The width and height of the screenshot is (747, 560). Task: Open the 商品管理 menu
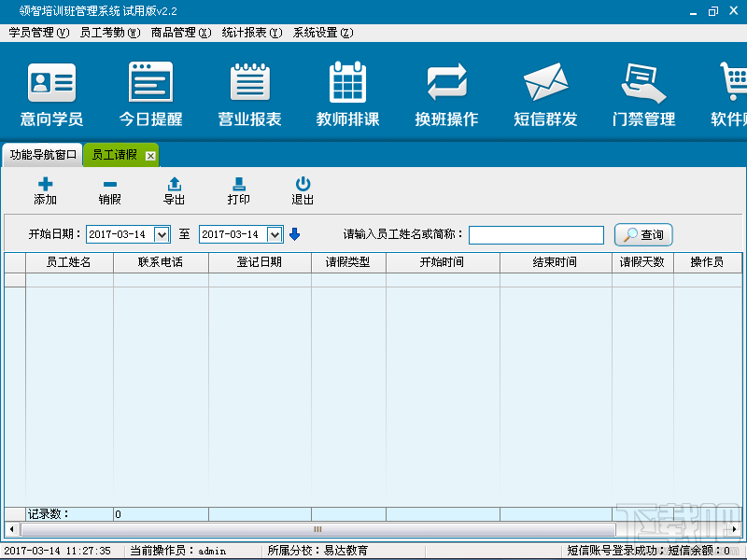(181, 33)
